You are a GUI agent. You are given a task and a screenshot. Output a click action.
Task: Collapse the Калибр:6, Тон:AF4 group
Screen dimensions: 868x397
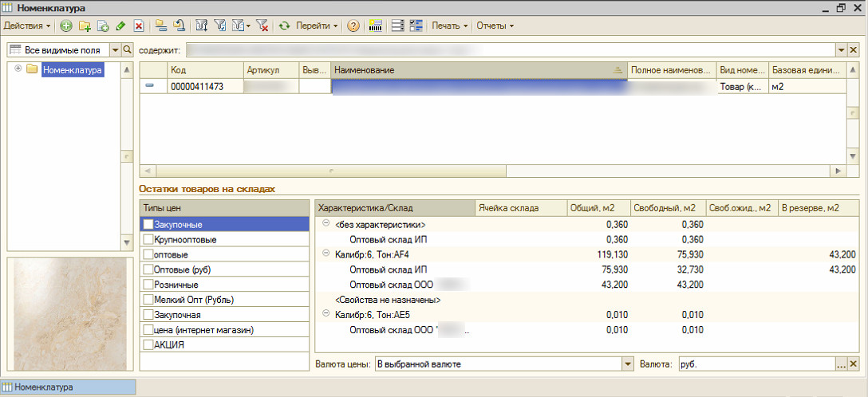(x=325, y=254)
